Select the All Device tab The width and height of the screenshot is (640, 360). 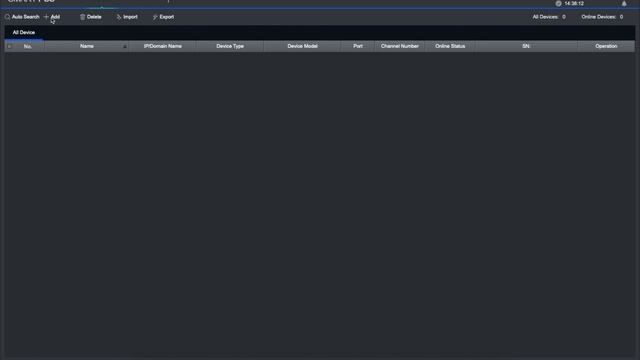[24, 32]
